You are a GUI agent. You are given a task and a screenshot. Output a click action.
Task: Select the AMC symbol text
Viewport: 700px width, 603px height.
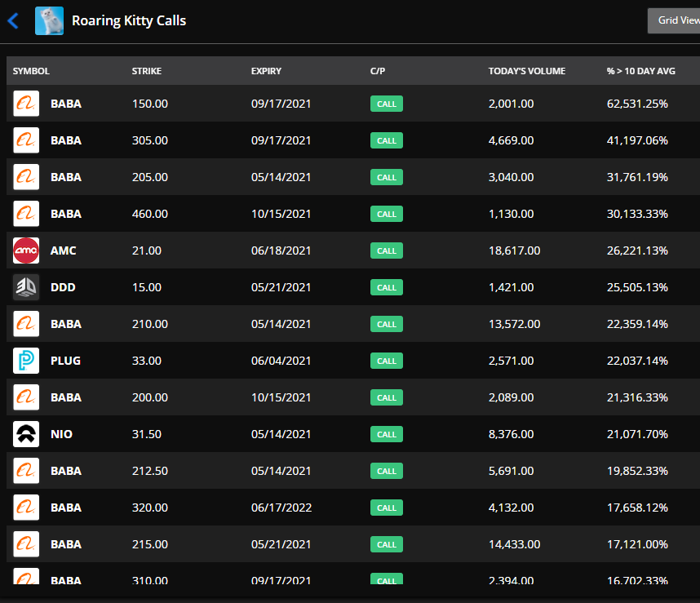[x=63, y=251]
